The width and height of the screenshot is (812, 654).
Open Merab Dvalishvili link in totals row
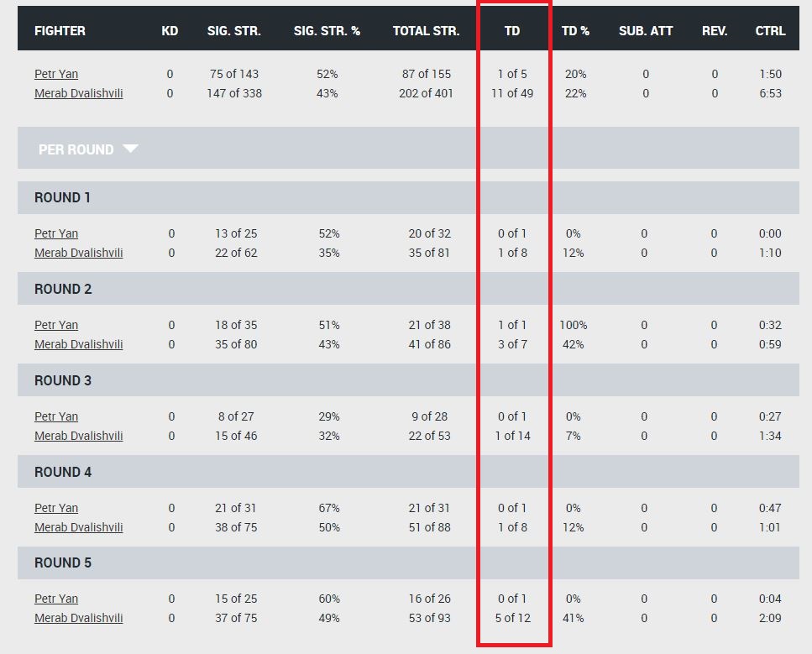click(x=79, y=93)
